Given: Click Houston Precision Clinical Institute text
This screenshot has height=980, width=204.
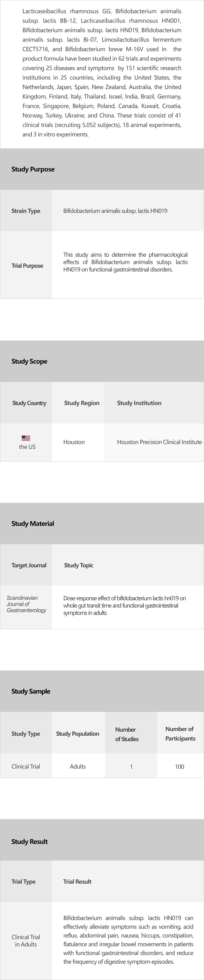Looking at the screenshot, I should 159,442.
